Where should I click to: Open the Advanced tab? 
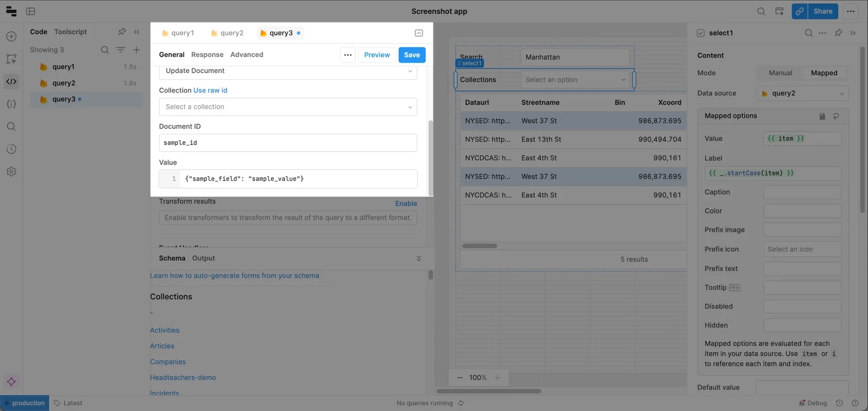coord(247,54)
